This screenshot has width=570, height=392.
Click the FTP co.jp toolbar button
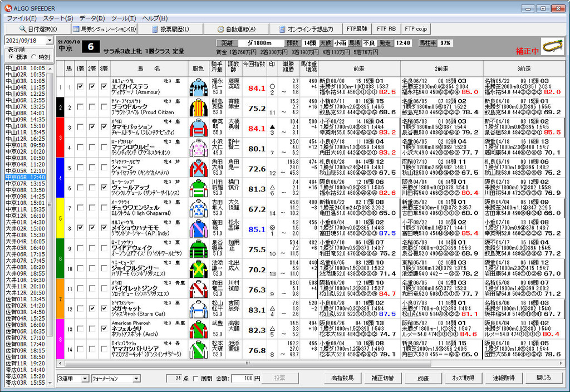pyautogui.click(x=416, y=29)
